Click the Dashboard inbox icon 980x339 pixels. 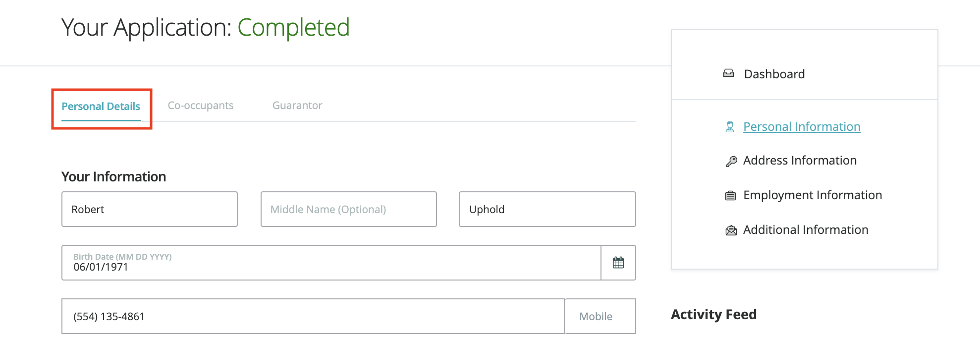[x=728, y=73]
